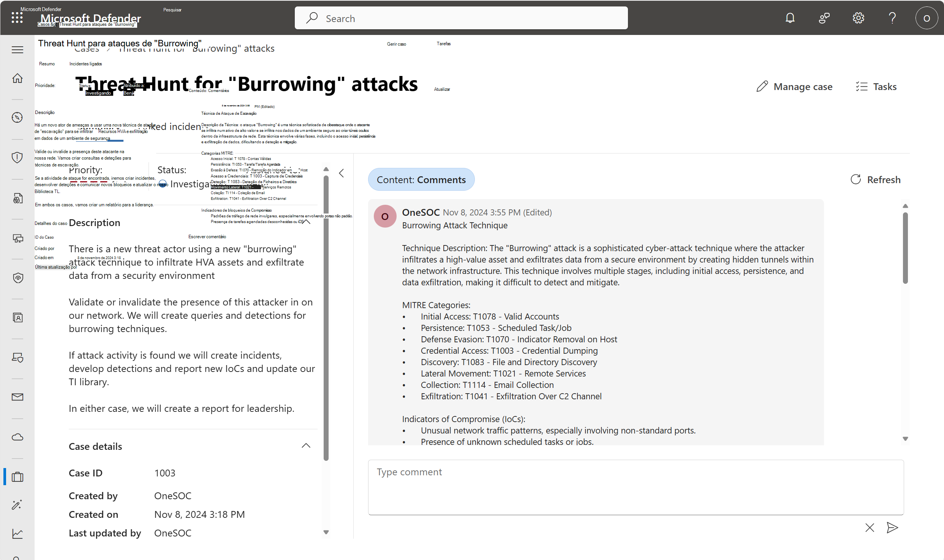The height and width of the screenshot is (560, 944).
Task: Discard comment with the X icon
Action: [x=870, y=527]
